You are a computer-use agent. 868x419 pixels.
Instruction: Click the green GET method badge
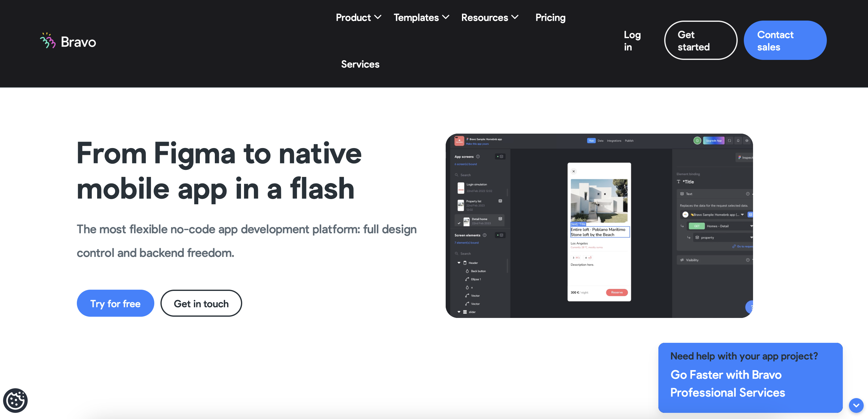pyautogui.click(x=697, y=226)
